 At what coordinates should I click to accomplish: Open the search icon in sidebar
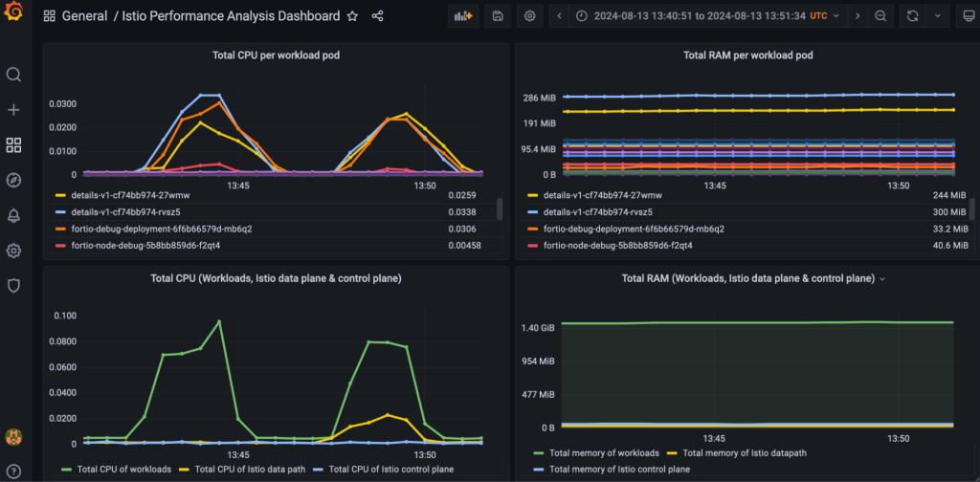point(13,75)
